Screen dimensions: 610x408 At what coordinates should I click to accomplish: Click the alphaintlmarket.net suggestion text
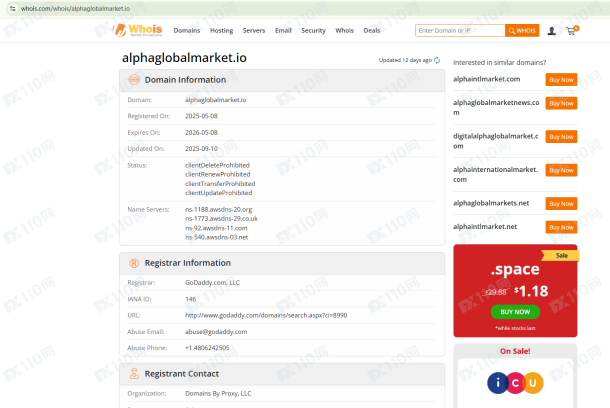coord(485,227)
